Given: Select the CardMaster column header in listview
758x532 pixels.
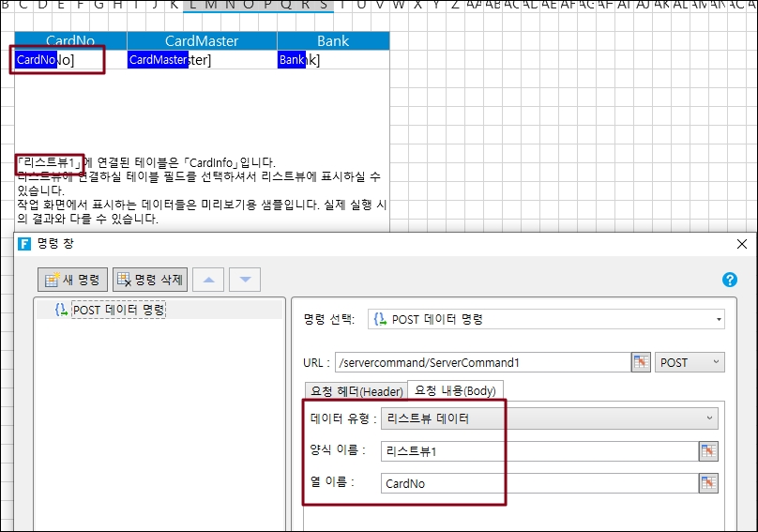Looking at the screenshot, I should coord(202,41).
